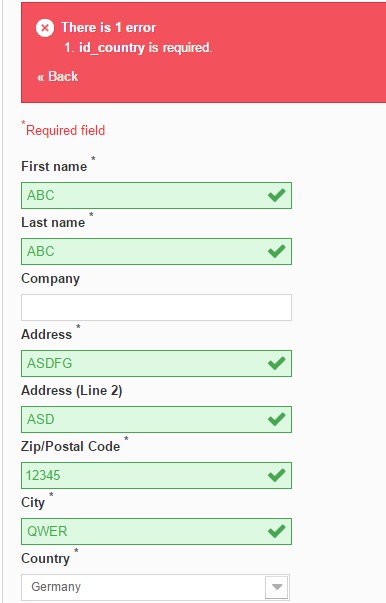The image size is (386, 603).
Task: Click green checkmark in City field
Action: click(276, 531)
